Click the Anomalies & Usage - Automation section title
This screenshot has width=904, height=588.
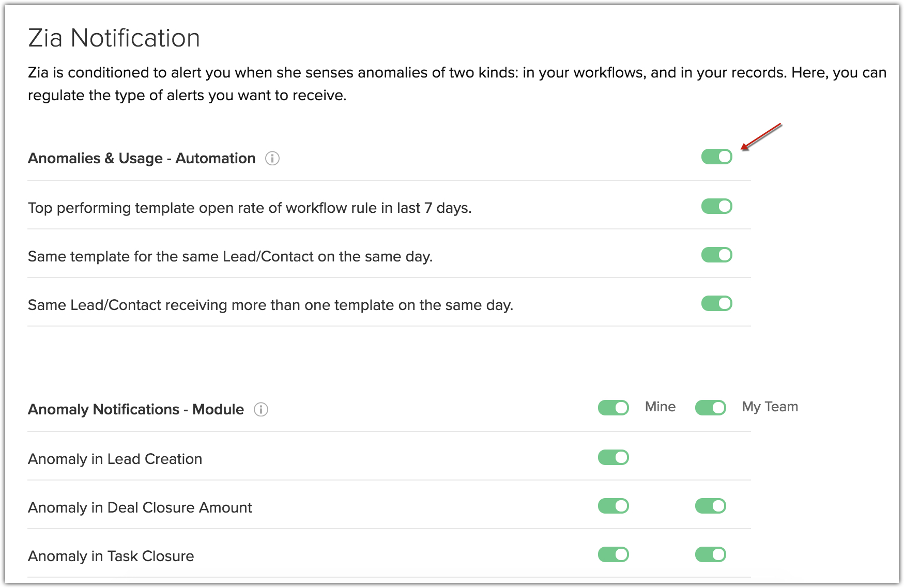[x=142, y=159]
